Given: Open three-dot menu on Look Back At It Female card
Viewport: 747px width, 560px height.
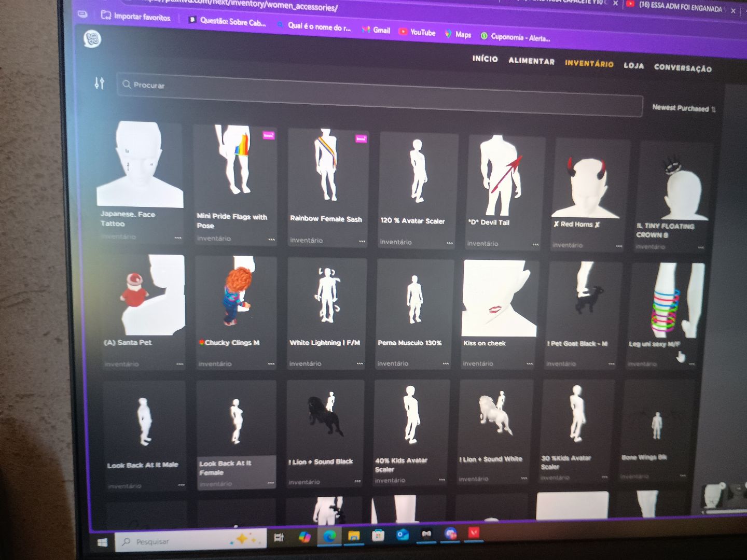Looking at the screenshot, I should (x=271, y=483).
